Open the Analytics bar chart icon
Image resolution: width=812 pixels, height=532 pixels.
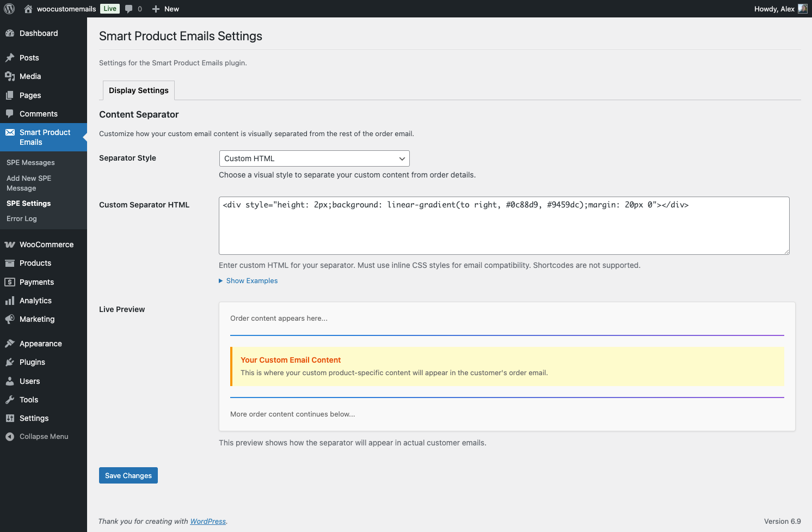10,301
